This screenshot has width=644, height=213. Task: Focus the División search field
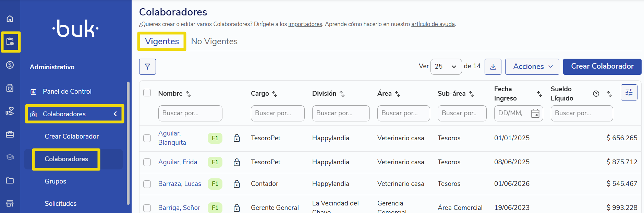tap(341, 113)
